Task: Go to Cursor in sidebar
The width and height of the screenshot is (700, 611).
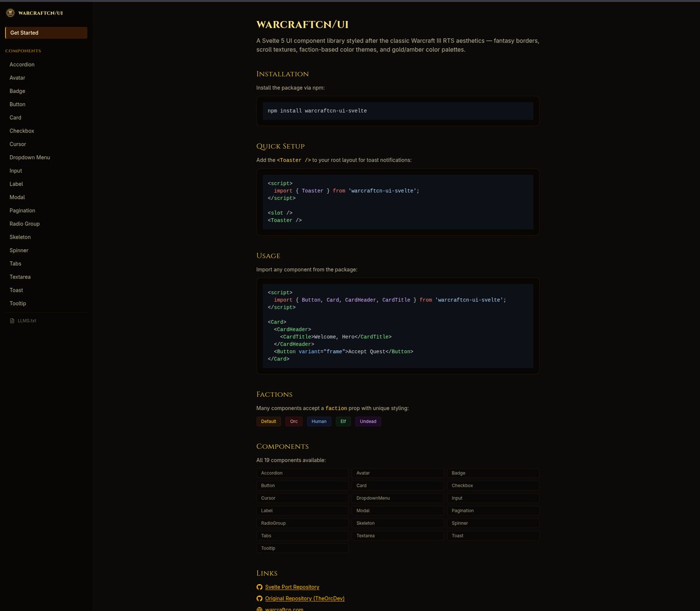Action: pyautogui.click(x=46, y=144)
